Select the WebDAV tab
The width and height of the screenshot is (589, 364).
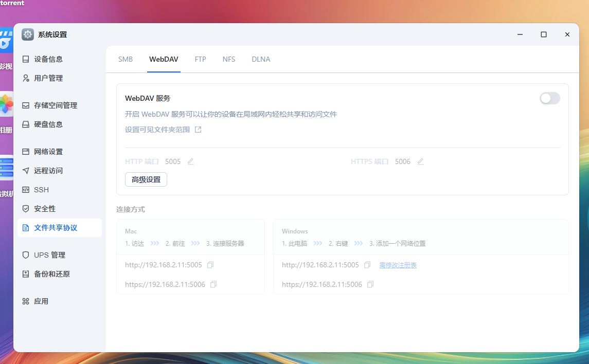[x=164, y=59]
